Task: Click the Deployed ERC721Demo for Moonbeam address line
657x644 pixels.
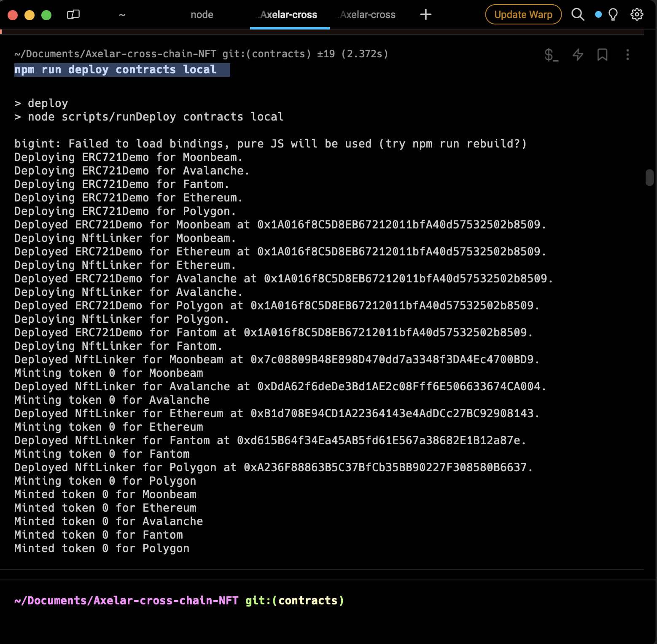Action: tap(280, 225)
